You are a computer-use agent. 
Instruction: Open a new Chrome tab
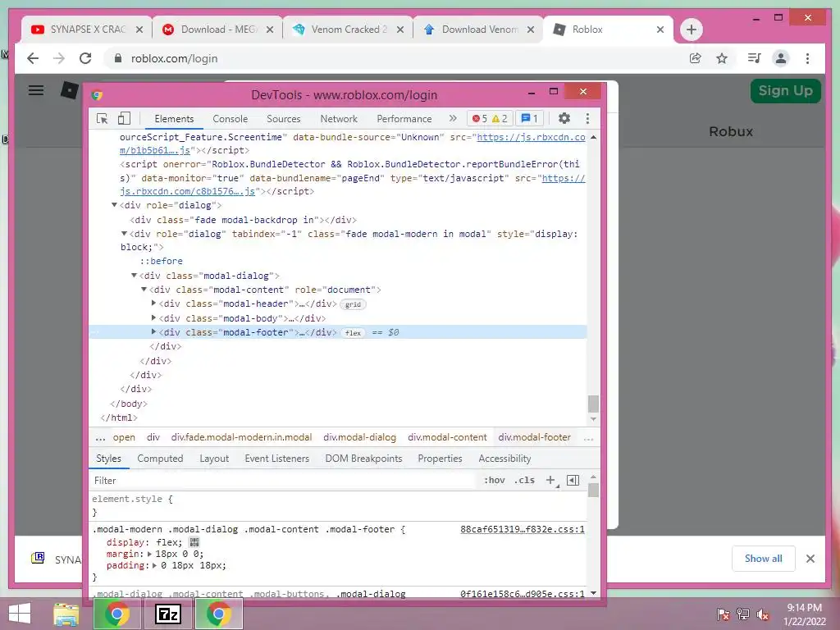tap(691, 30)
